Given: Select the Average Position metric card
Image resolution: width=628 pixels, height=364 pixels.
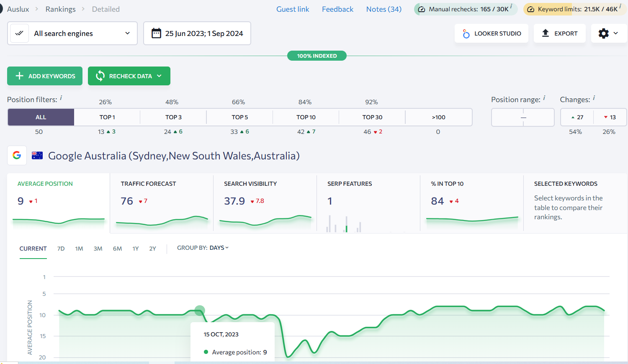Looking at the screenshot, I should point(58,203).
